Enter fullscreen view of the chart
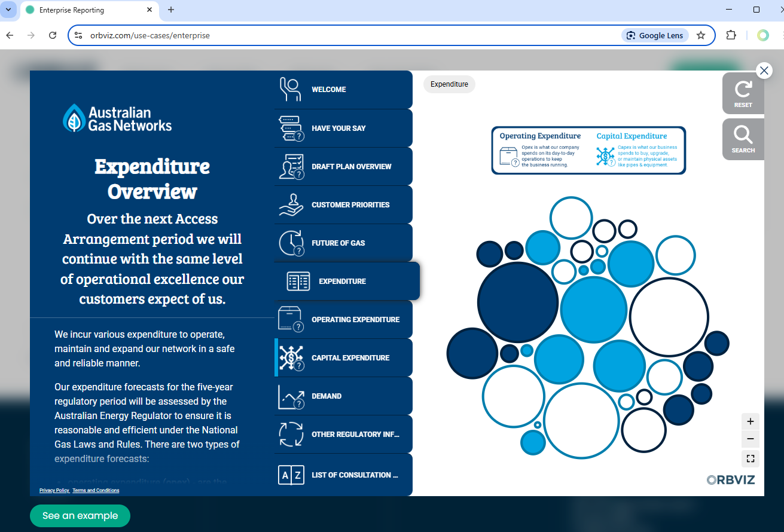The width and height of the screenshot is (784, 532). tap(751, 458)
